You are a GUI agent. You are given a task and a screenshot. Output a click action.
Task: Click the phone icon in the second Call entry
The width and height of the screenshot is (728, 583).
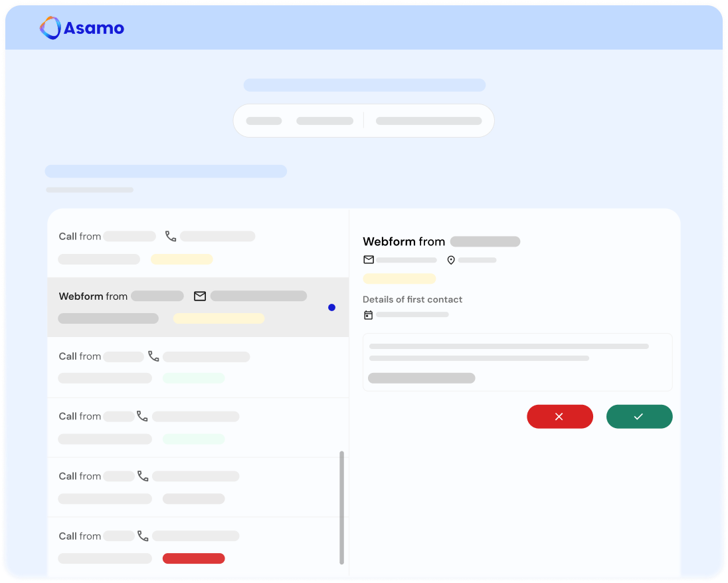point(154,356)
